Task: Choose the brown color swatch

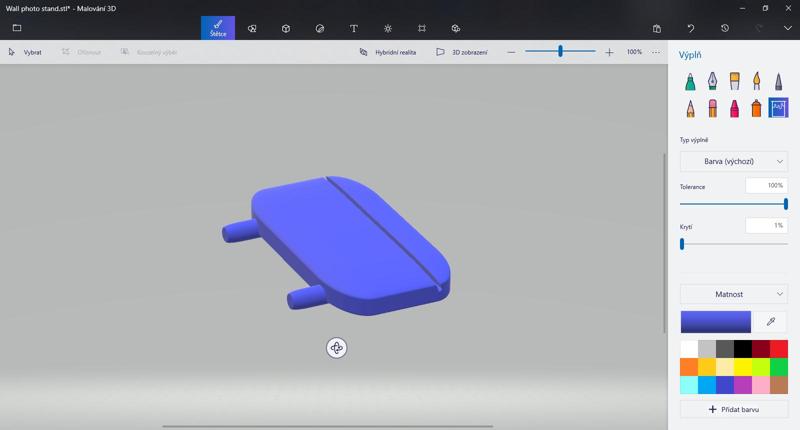Action: [779, 385]
